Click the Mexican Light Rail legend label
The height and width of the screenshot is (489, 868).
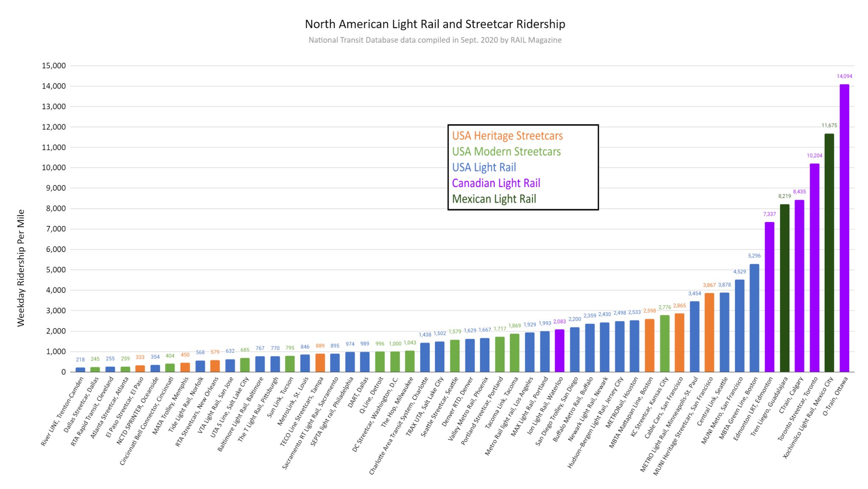pos(494,199)
